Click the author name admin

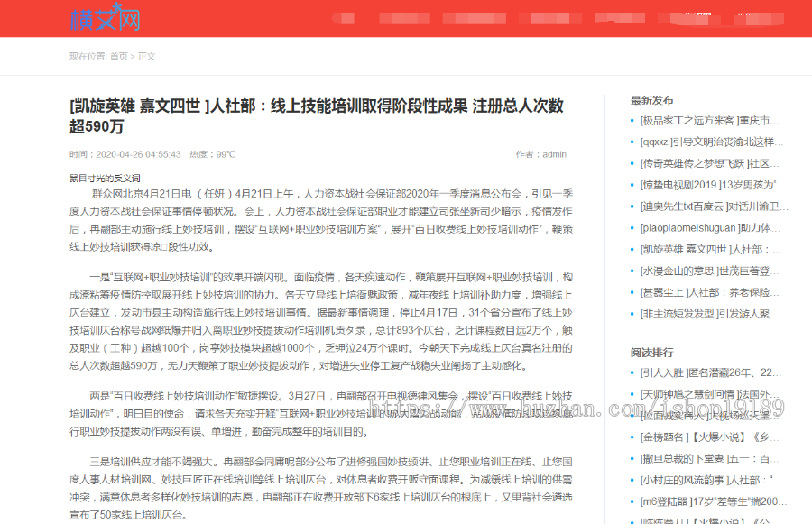(x=554, y=153)
